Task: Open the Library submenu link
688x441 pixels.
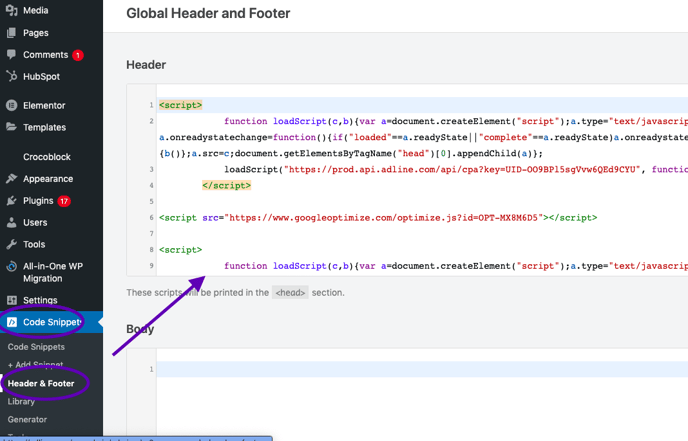Action: [x=21, y=402]
